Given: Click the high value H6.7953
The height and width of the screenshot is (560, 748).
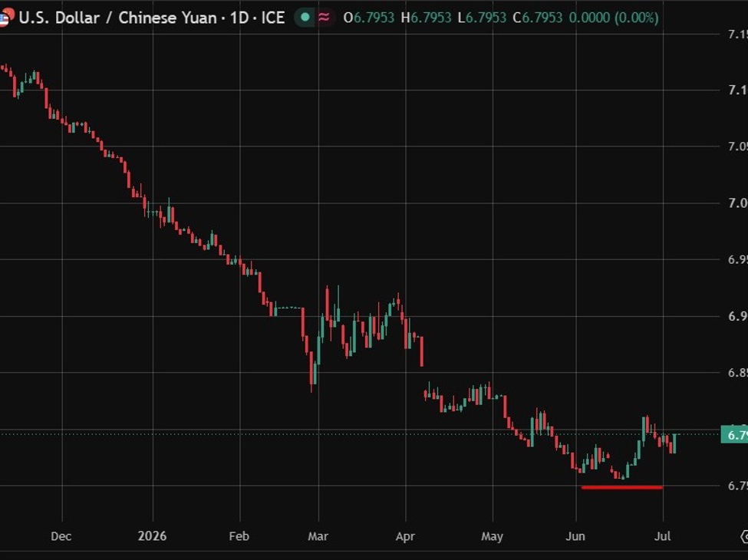Looking at the screenshot, I should click(426, 18).
